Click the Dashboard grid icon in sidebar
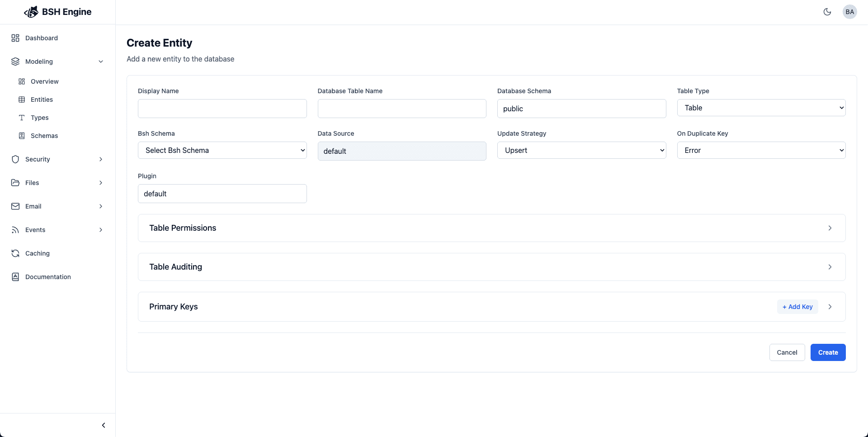The image size is (868, 437). 15,38
